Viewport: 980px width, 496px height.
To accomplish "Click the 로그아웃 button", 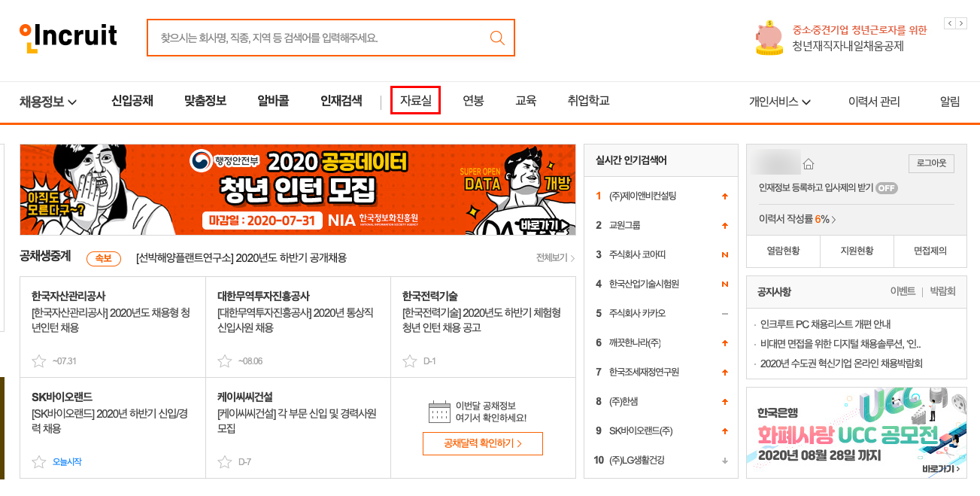I will 932,163.
